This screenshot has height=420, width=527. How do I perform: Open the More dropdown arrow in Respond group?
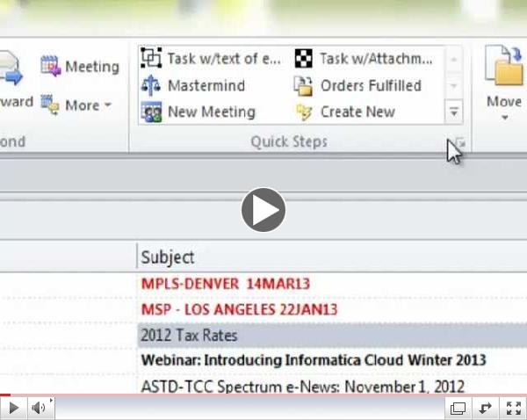[108, 105]
